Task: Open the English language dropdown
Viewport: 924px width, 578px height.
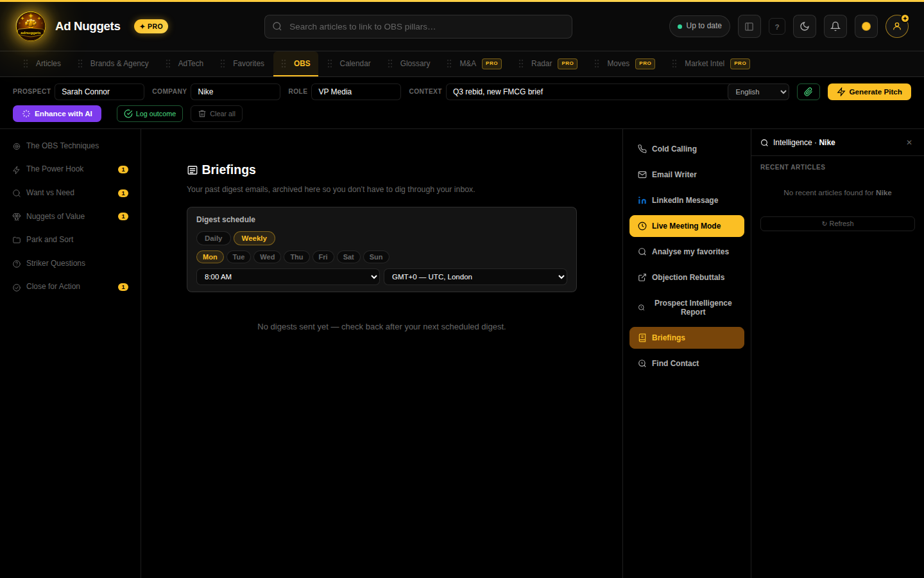Action: (x=758, y=92)
